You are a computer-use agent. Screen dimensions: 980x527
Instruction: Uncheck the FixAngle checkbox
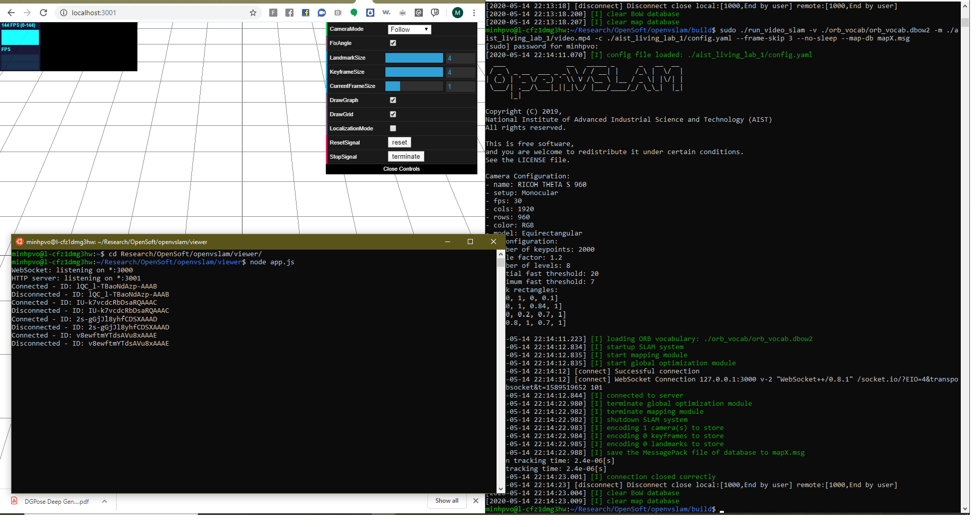pos(393,43)
